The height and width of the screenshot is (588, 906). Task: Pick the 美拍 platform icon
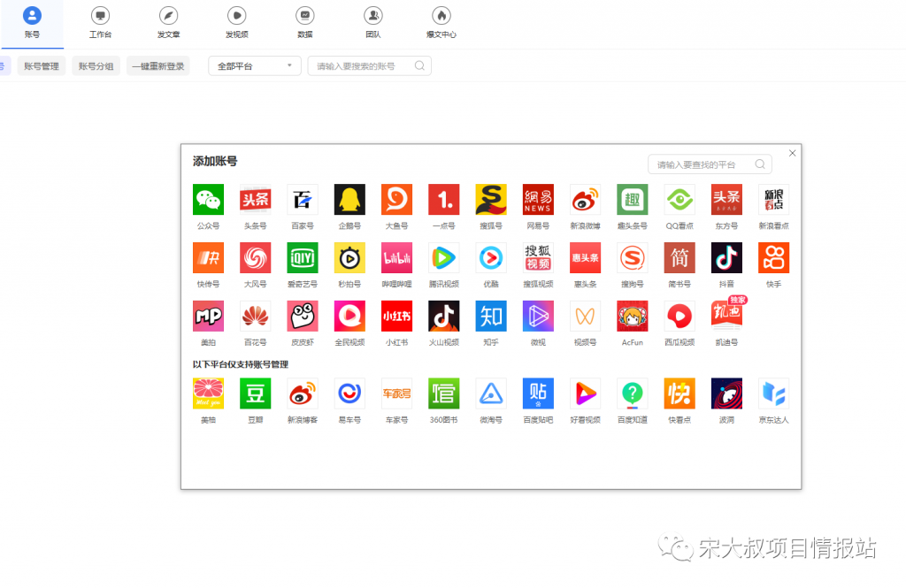click(x=209, y=317)
